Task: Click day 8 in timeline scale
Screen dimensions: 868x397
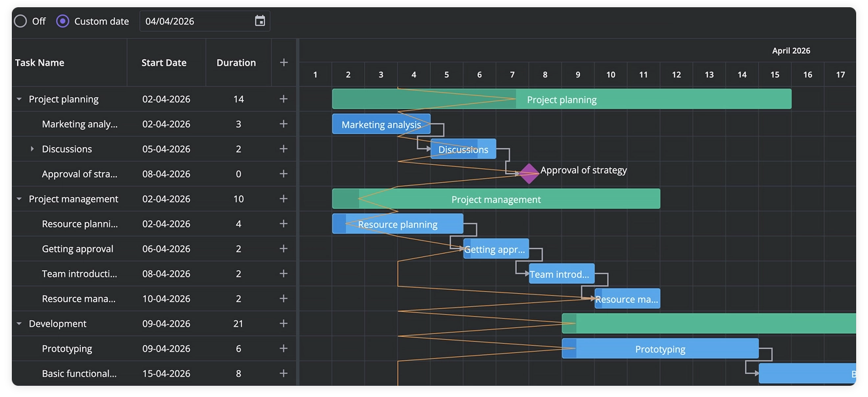Action: (x=545, y=74)
